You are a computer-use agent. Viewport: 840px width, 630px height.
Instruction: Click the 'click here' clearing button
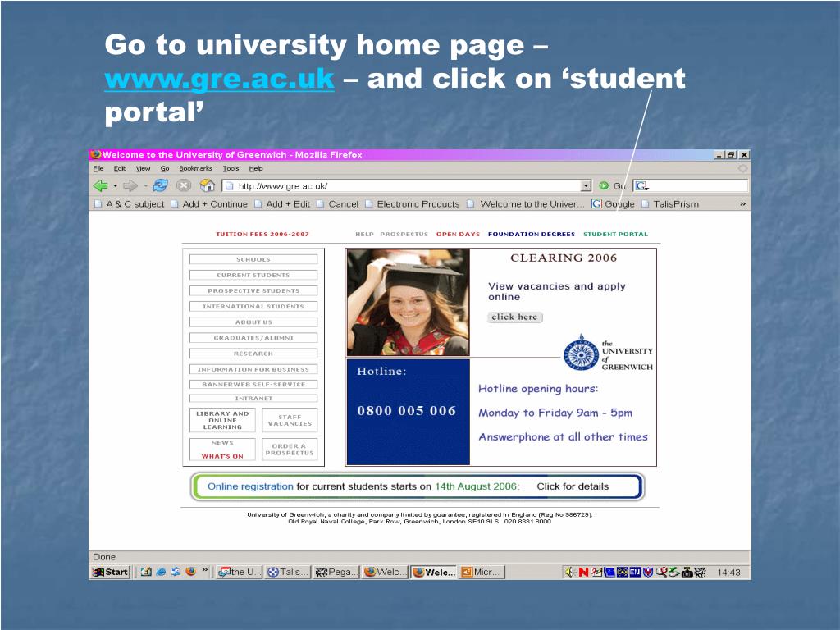click(x=515, y=317)
